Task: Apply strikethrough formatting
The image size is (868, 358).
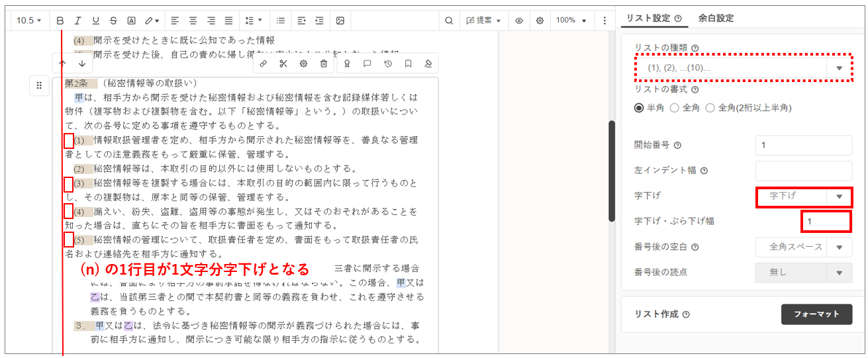Action: 113,21
